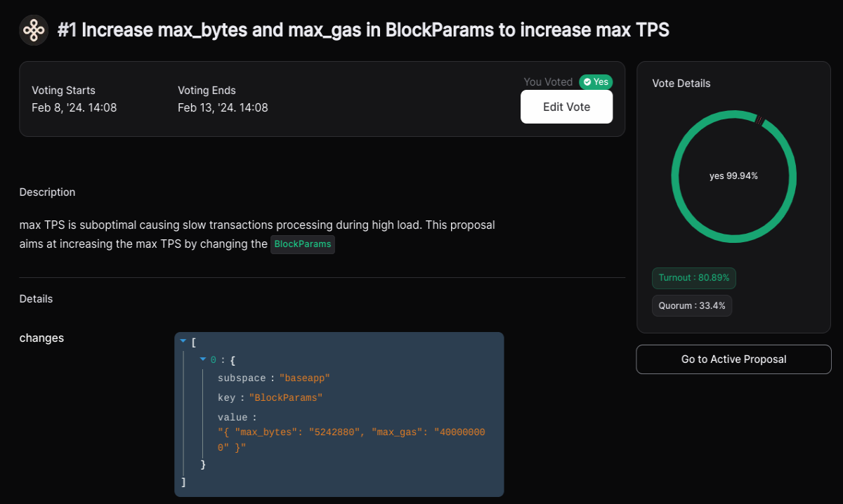Click the Voting Ends date Feb 13
The width and height of the screenshot is (843, 504).
[x=223, y=108]
